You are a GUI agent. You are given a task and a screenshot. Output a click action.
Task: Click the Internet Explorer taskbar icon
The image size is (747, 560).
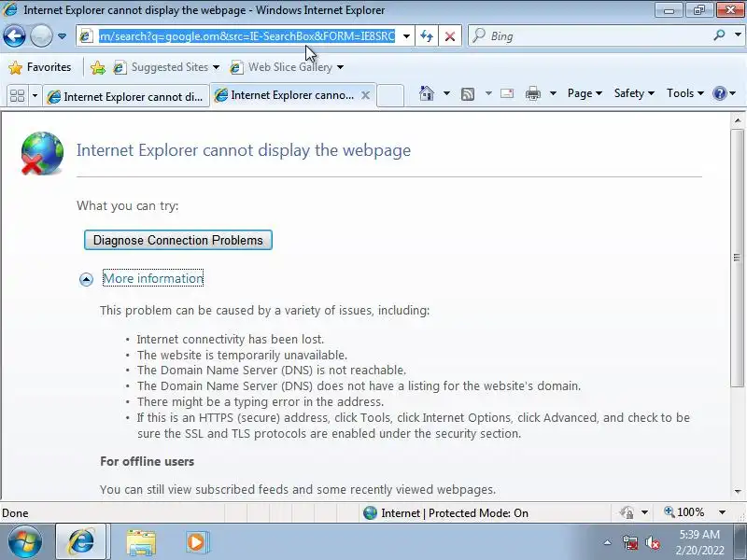[x=81, y=542]
